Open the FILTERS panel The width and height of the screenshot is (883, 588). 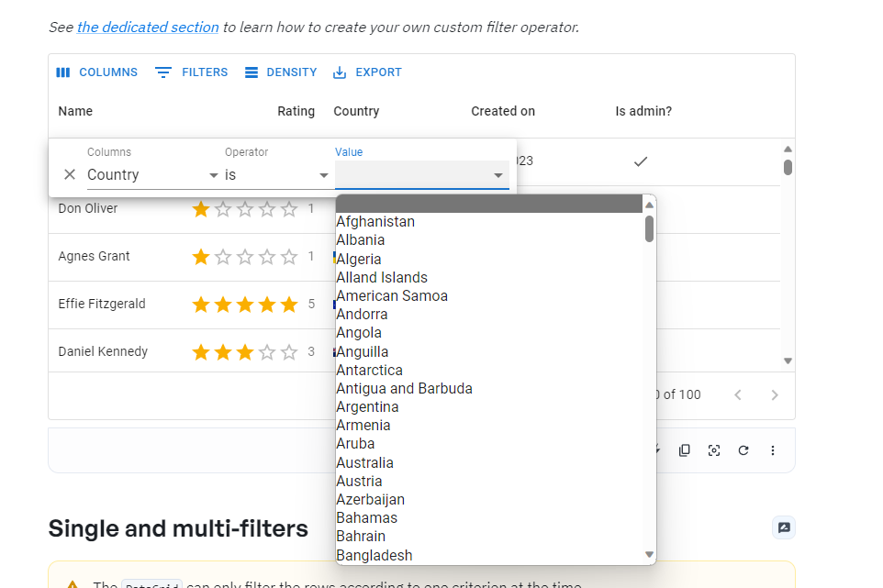191,72
